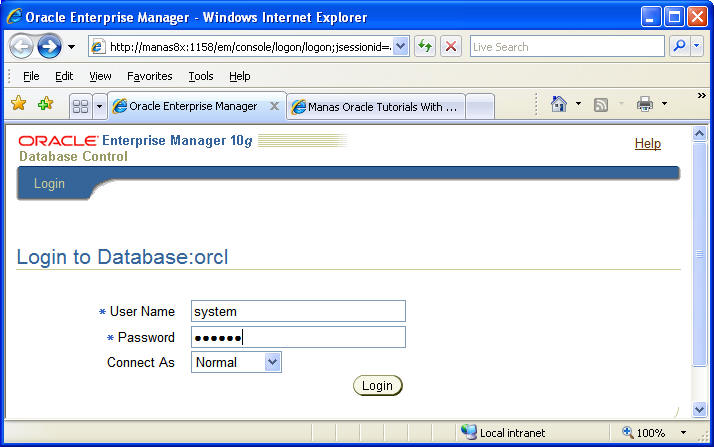Click the Quick Tabs grid icon
The width and height of the screenshot is (714, 447).
coord(81,107)
